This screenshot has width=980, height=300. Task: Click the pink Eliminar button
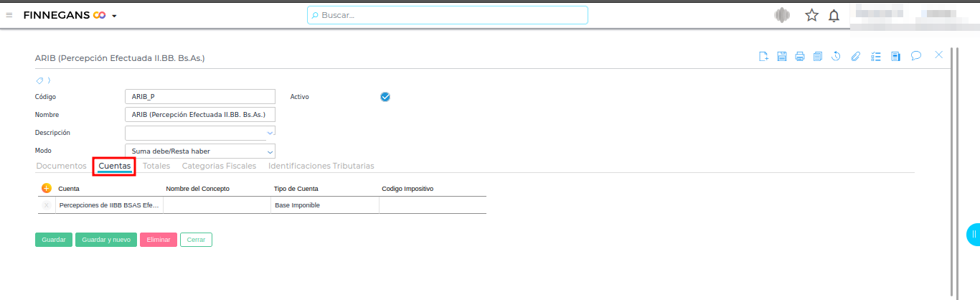click(159, 240)
